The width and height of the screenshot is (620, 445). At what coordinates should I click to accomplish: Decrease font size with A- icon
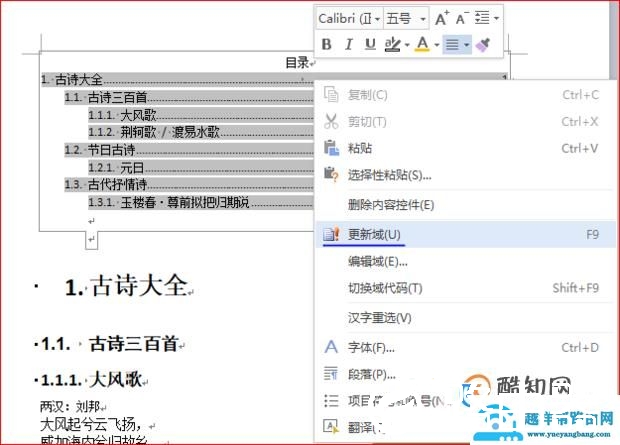pos(462,18)
